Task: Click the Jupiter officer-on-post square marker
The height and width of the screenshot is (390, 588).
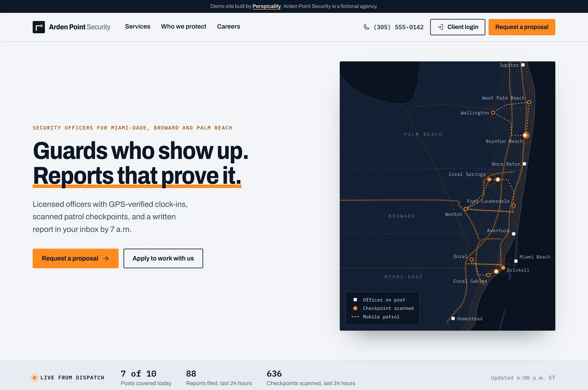Action: (523, 65)
